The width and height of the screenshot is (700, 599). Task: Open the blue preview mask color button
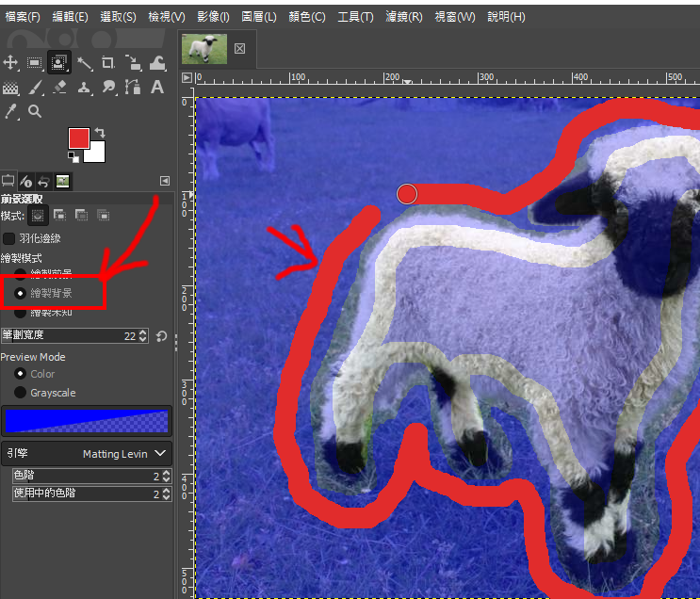pyautogui.click(x=87, y=421)
